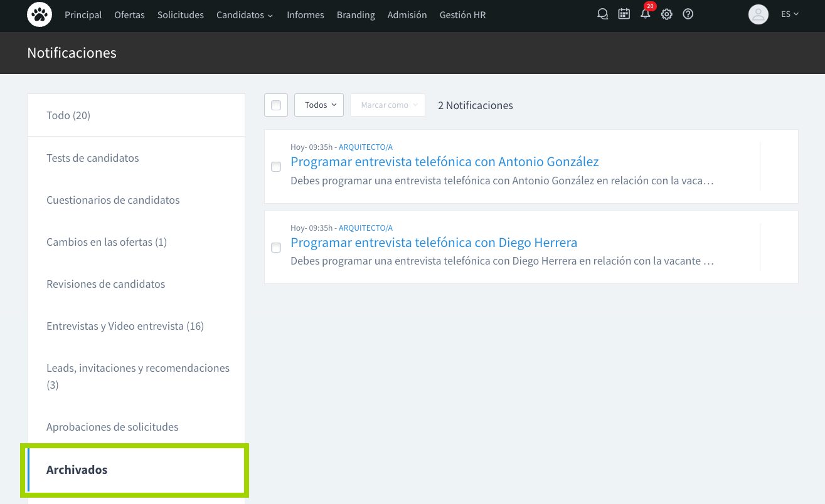Select the Archivados sidebar category
The height and width of the screenshot is (504, 825).
click(x=77, y=470)
